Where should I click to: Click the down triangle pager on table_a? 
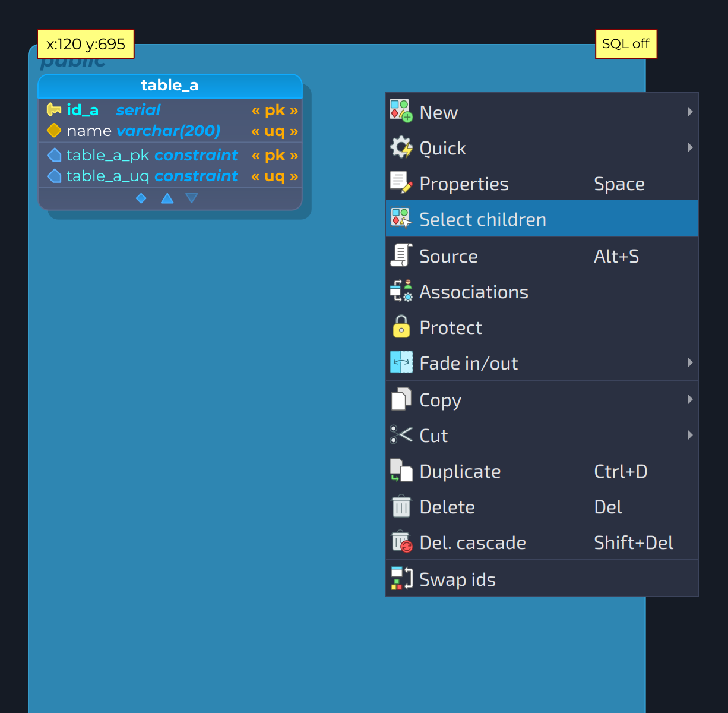click(191, 198)
